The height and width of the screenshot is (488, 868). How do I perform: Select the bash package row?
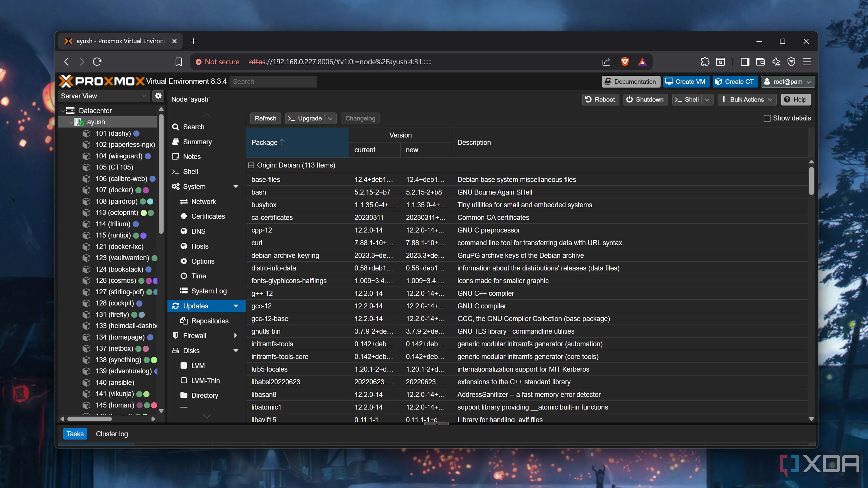coord(527,192)
